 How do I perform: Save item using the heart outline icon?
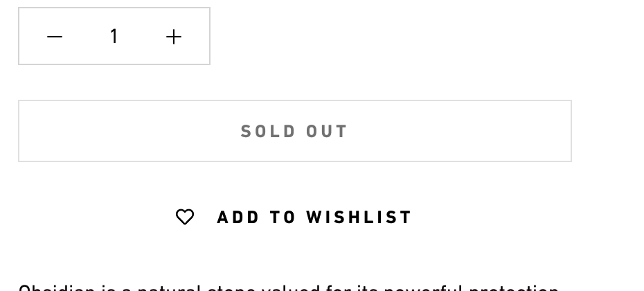coord(185,217)
